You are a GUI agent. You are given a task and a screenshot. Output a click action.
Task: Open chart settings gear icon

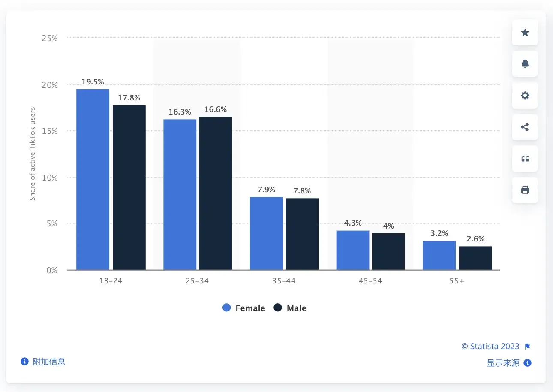(525, 95)
